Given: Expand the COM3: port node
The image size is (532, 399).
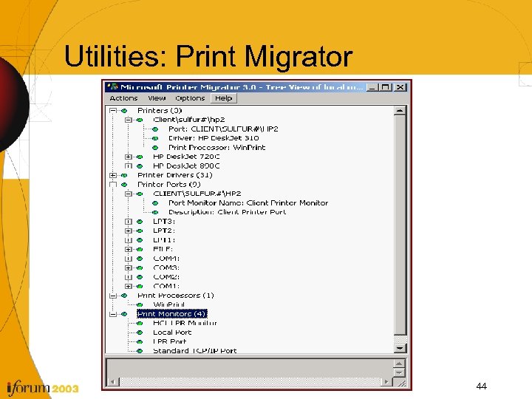Looking at the screenshot, I should [x=129, y=267].
